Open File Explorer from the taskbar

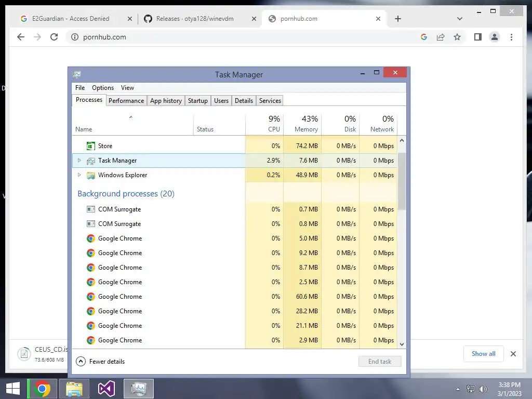74,389
